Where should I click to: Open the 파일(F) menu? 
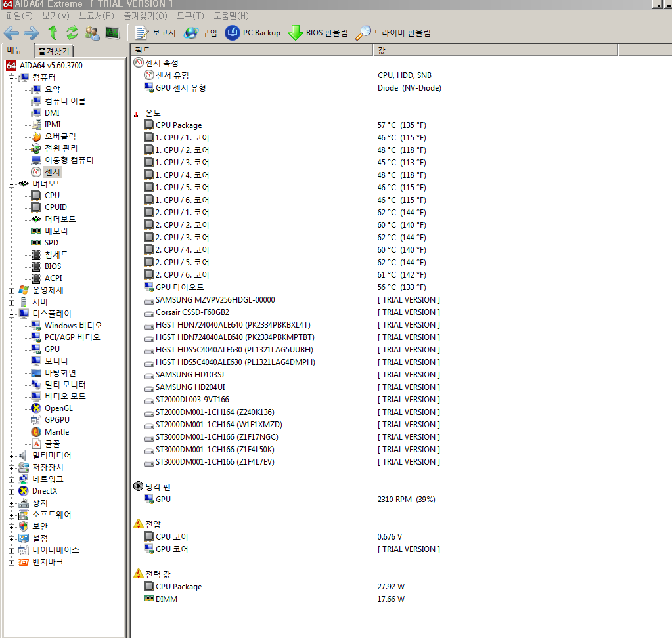pos(19,16)
